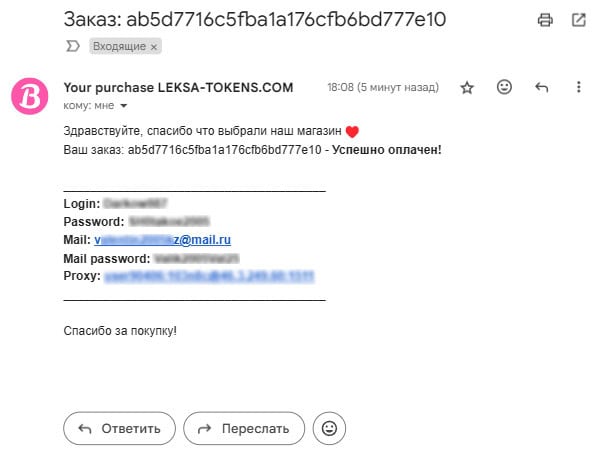Open the mail.ru email address link

(x=163, y=240)
